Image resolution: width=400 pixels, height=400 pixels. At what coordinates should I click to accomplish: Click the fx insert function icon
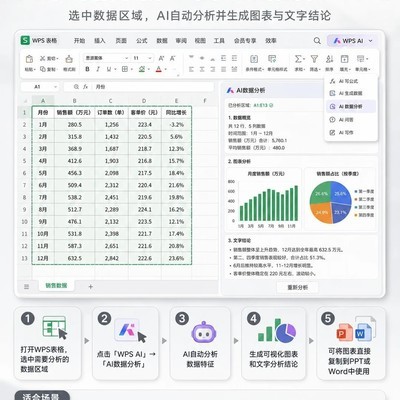[86, 87]
